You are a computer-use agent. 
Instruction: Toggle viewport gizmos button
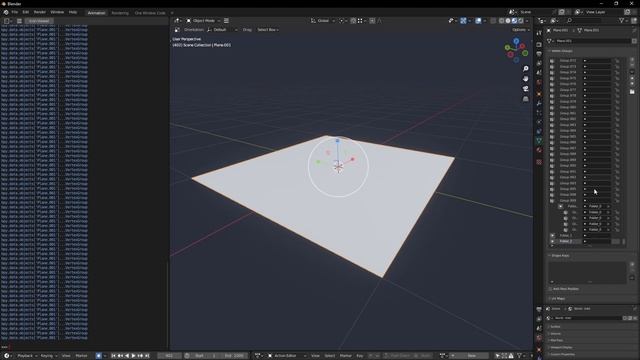[x=463, y=21]
